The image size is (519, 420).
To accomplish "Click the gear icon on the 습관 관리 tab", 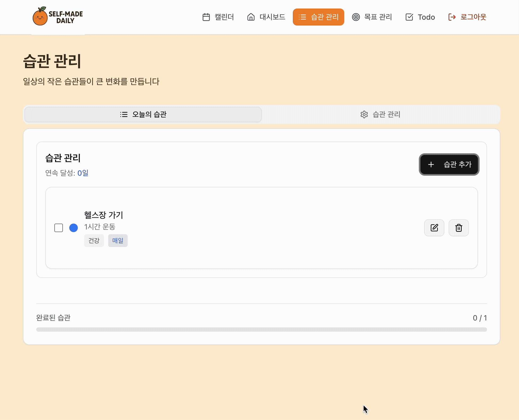I will [364, 114].
